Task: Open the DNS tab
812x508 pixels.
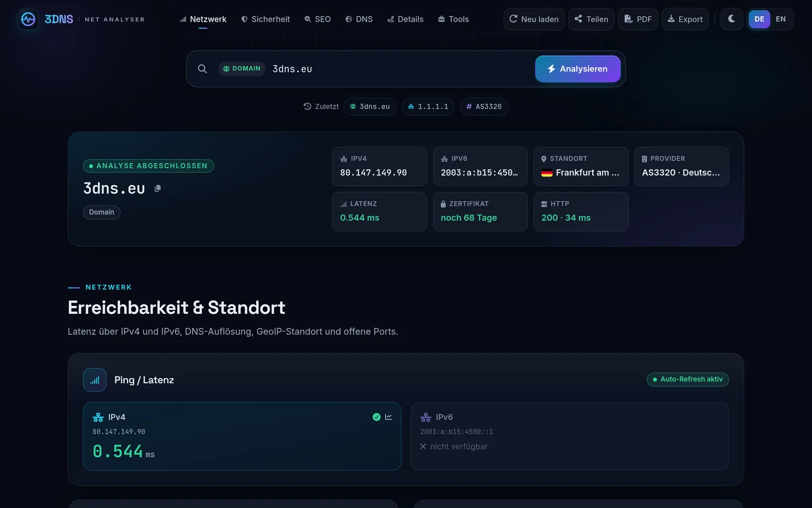Action: 359,19
